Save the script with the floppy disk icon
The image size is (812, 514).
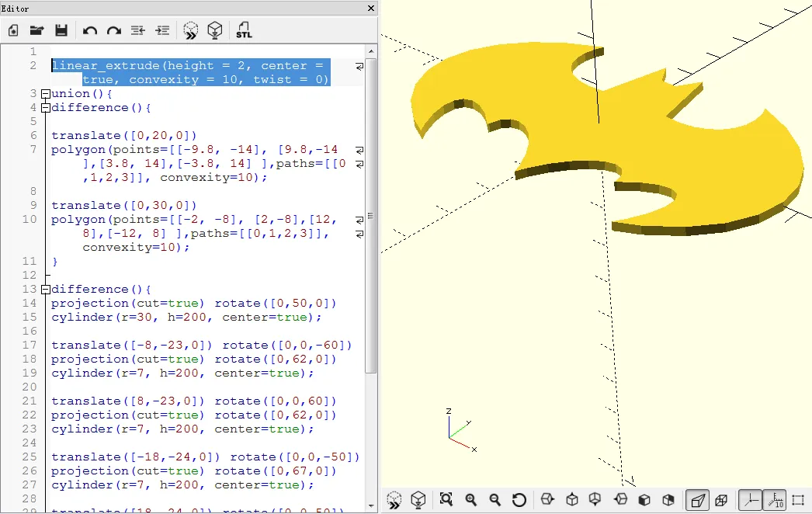pos(61,30)
